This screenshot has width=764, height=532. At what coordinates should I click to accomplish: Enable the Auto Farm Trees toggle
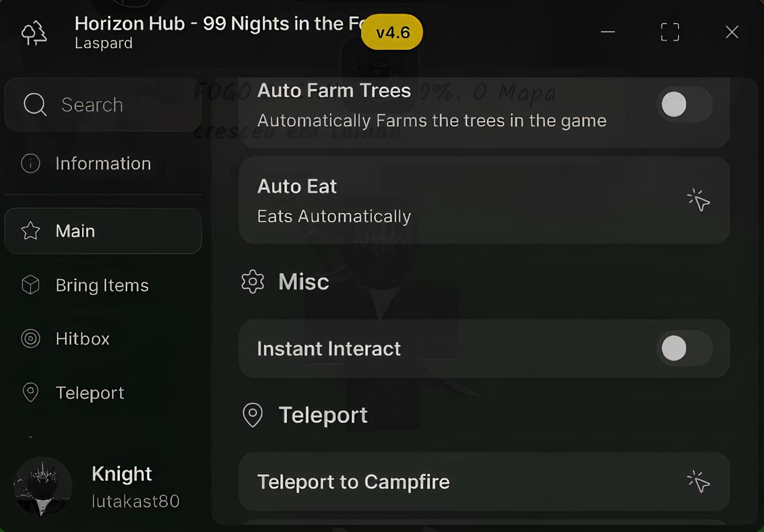tap(684, 104)
